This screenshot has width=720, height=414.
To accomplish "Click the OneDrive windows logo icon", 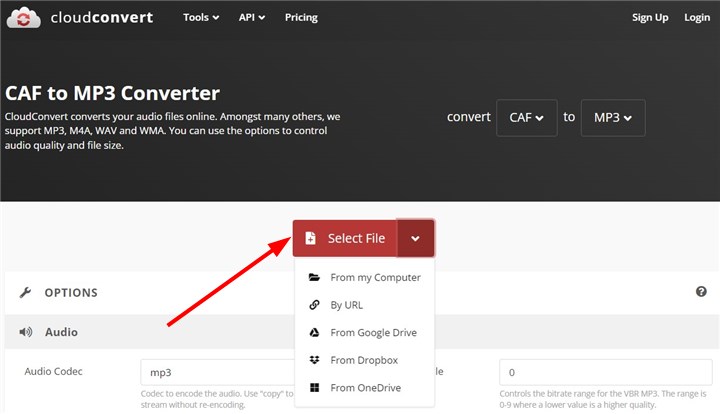I will (x=314, y=387).
